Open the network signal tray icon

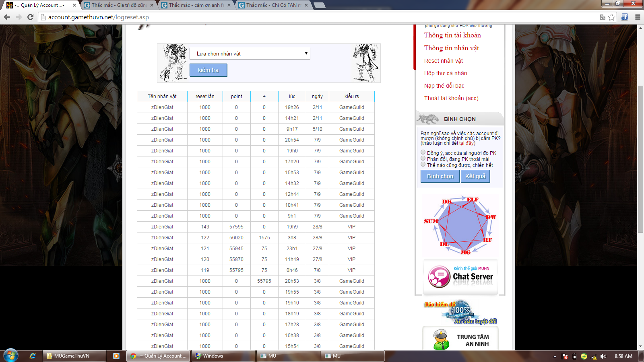(x=594, y=356)
